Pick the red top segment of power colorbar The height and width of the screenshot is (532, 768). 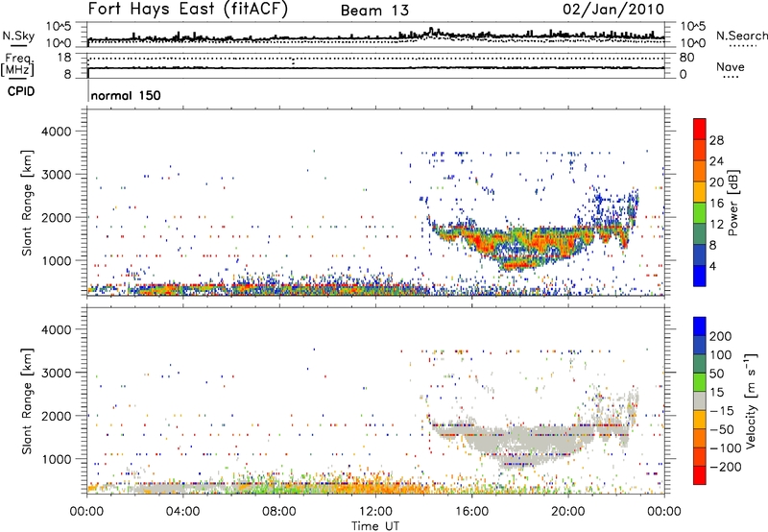pyautogui.click(x=700, y=129)
